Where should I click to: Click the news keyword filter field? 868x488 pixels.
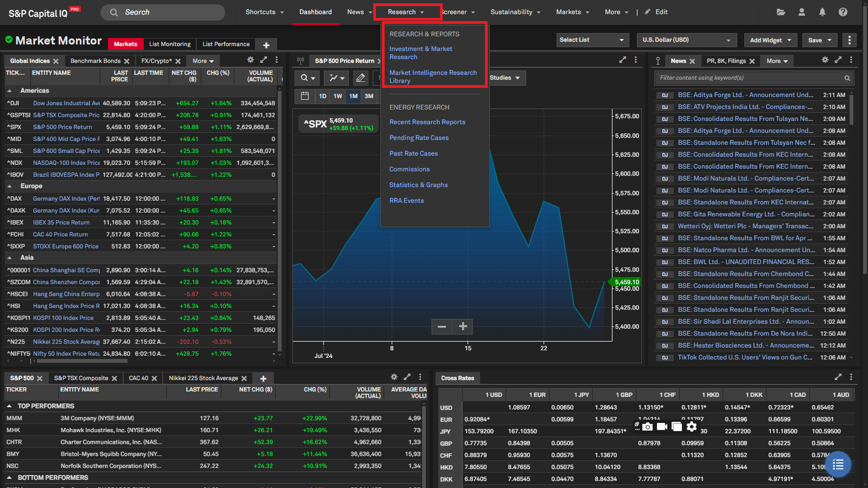(x=749, y=78)
